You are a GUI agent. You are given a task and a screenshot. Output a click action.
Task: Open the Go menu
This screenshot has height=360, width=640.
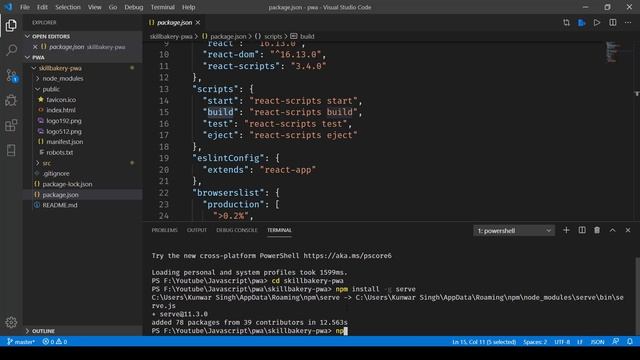[113, 7]
